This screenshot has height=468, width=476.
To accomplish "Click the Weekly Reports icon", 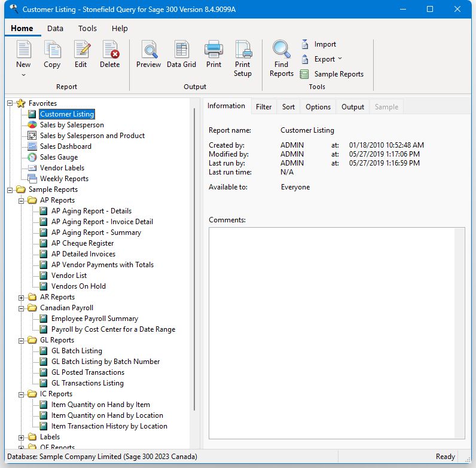I will coord(32,179).
